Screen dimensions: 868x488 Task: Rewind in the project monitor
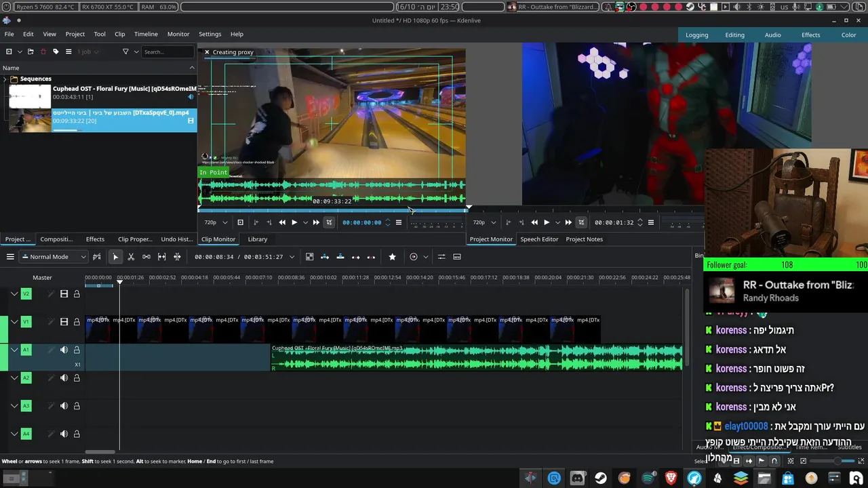point(534,222)
